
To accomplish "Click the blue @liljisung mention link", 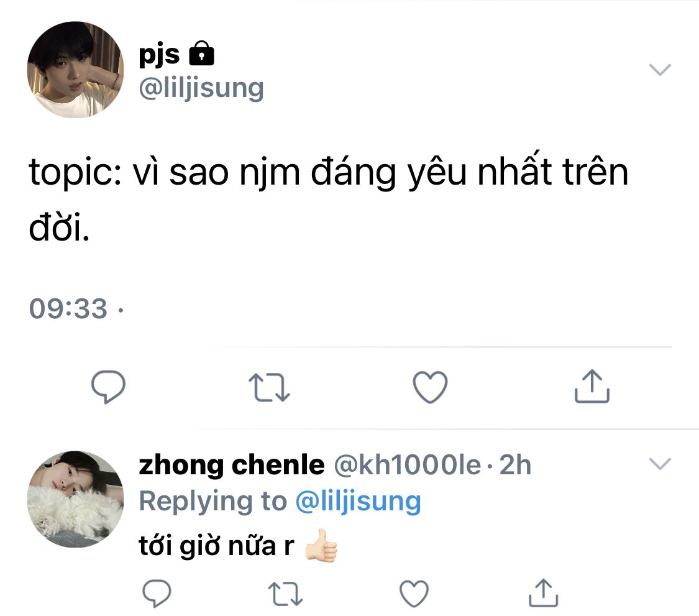I will (358, 501).
